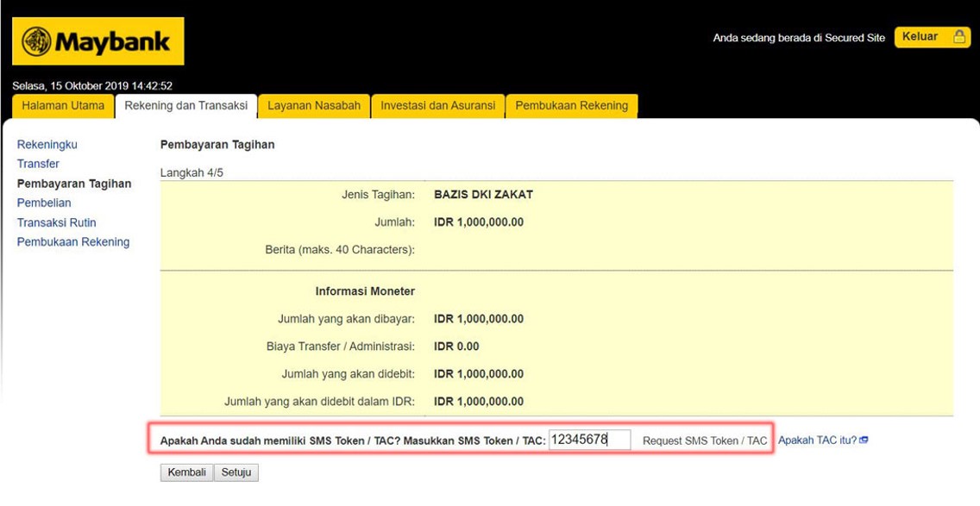Click the BAZIS DKI ZAKAT bill type text
Viewport: 980px width, 506px height.
[484, 194]
